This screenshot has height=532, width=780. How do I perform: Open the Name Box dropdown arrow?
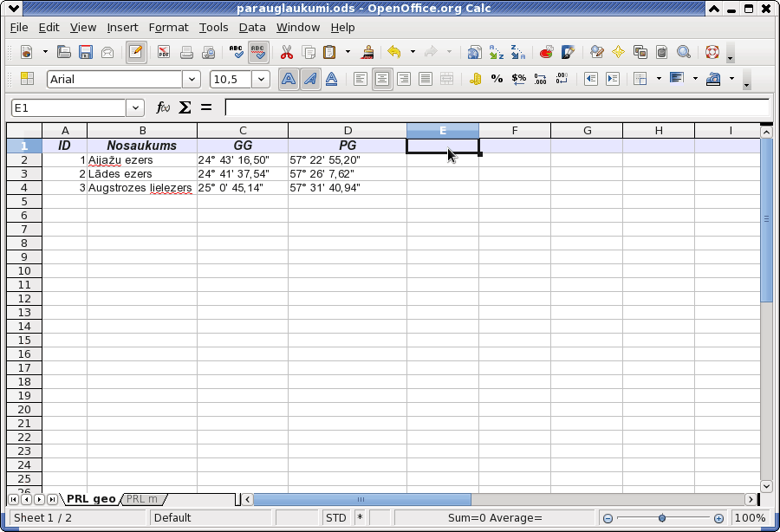click(135, 108)
